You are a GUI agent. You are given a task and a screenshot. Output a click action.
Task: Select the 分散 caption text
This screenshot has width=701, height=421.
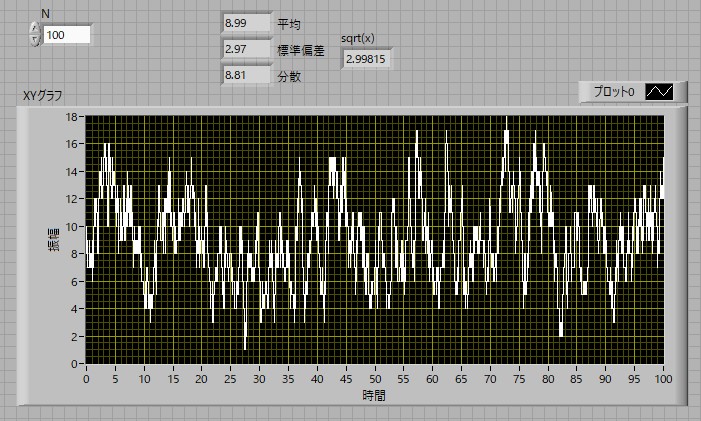click(289, 75)
